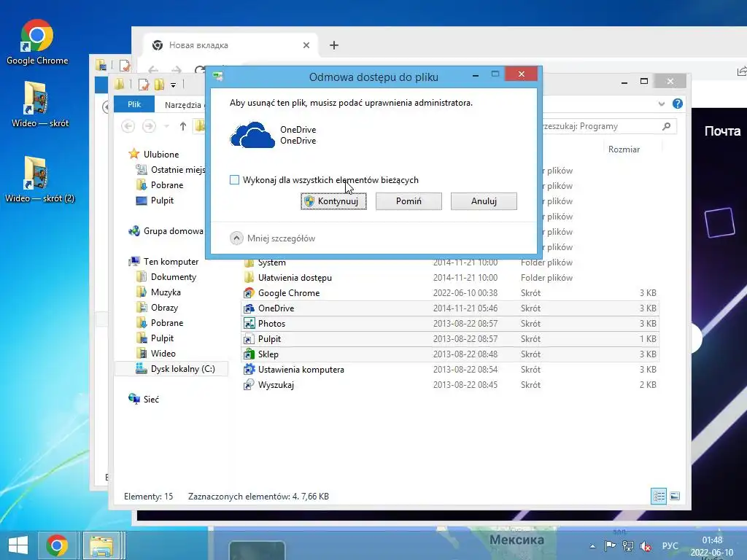
Task: Select Grupa domowa in navigation pane
Action: coord(166,231)
